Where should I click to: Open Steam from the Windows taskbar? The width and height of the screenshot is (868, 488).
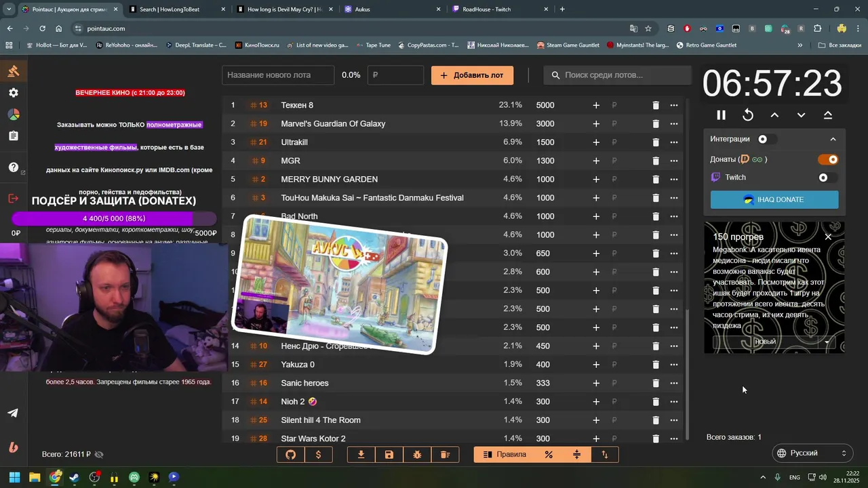[75, 477]
